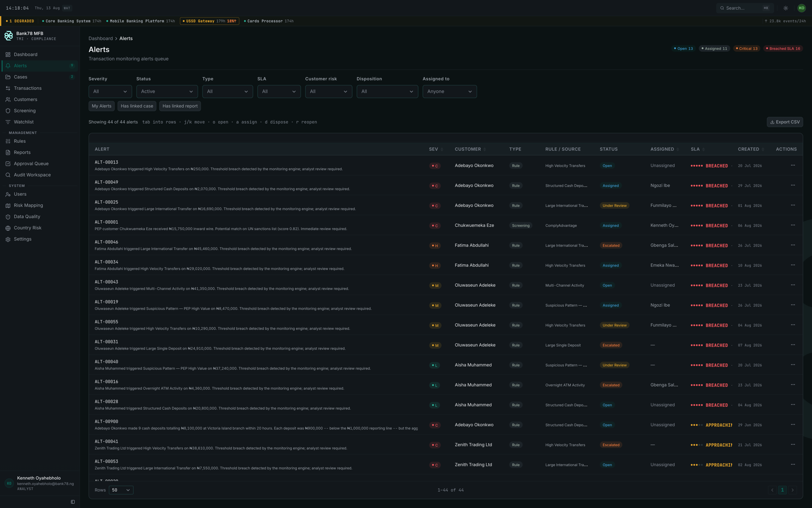Toggle the My Alerts filter chip

point(101,106)
